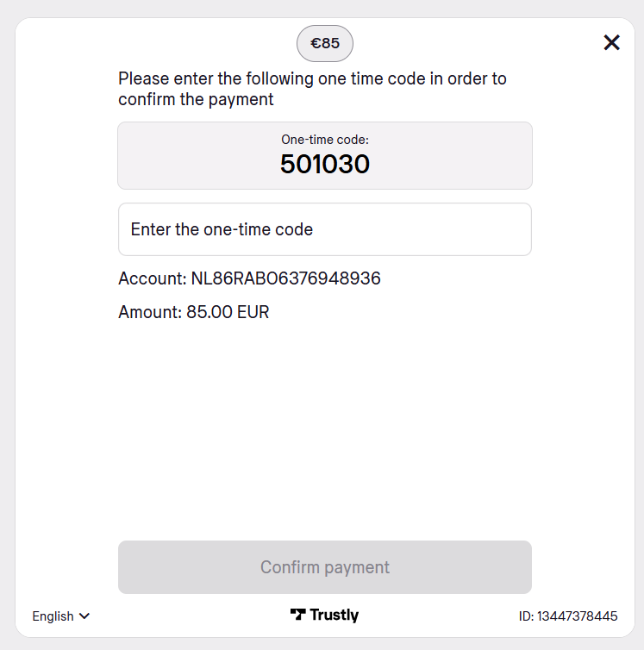
Task: Click the word English in footer
Action: click(53, 616)
